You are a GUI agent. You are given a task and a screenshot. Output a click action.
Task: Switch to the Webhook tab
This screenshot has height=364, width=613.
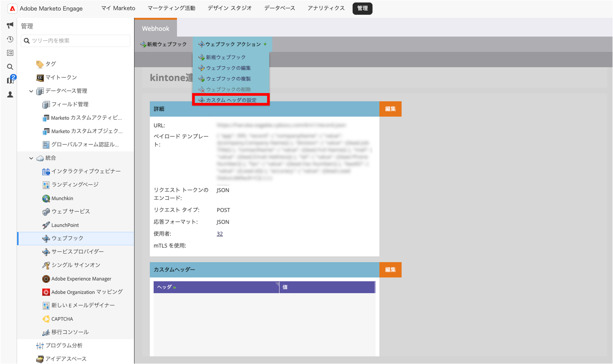pyautogui.click(x=155, y=29)
